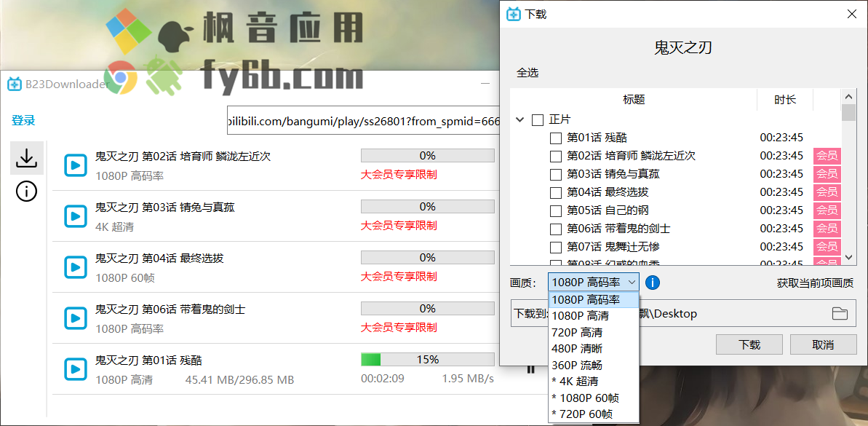Click the play icon for 第03话 锖兔与真菰 task
The width and height of the screenshot is (868, 426).
[75, 216]
